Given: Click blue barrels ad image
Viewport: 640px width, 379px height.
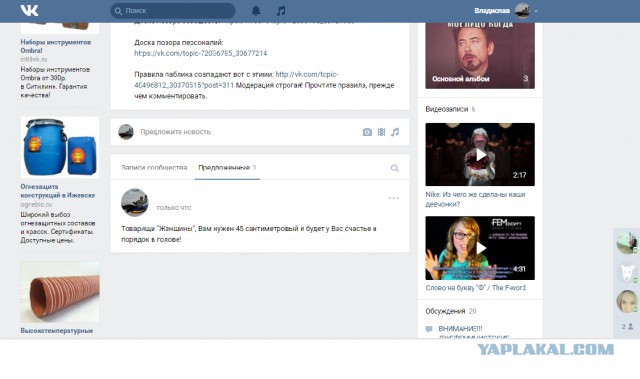Looking at the screenshot, I should point(60,147).
